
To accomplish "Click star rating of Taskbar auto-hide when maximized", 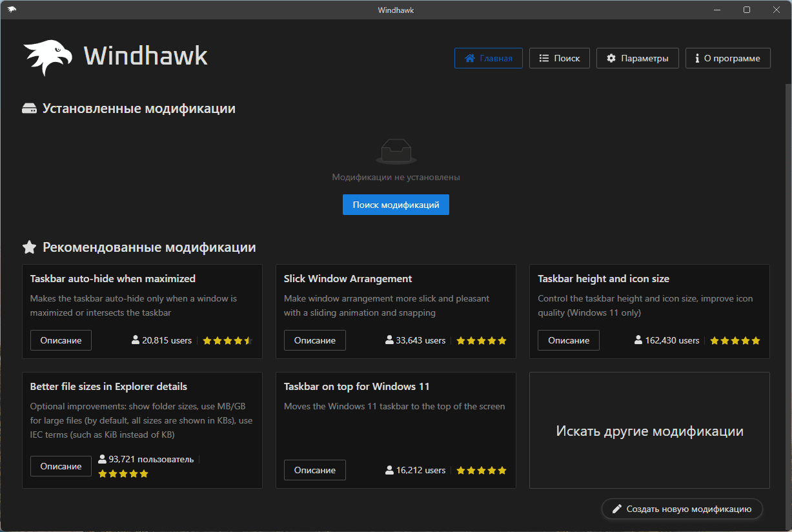I will point(227,340).
